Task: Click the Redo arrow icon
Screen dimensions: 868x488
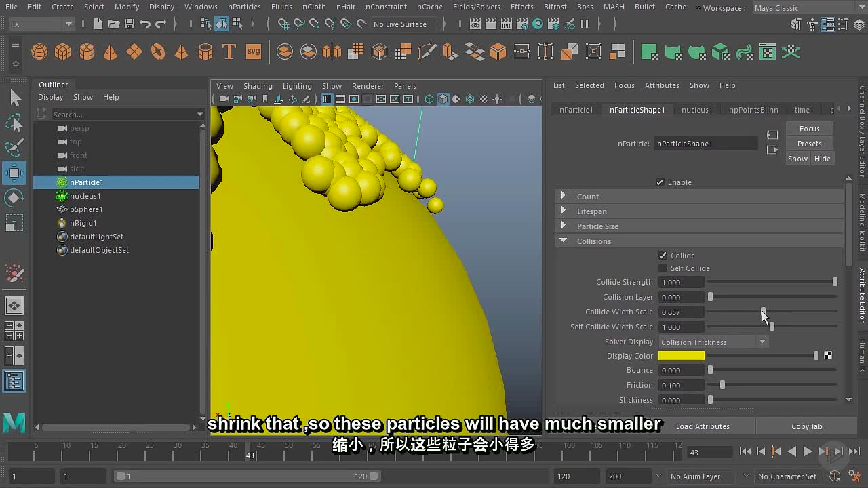Action: pos(161,24)
